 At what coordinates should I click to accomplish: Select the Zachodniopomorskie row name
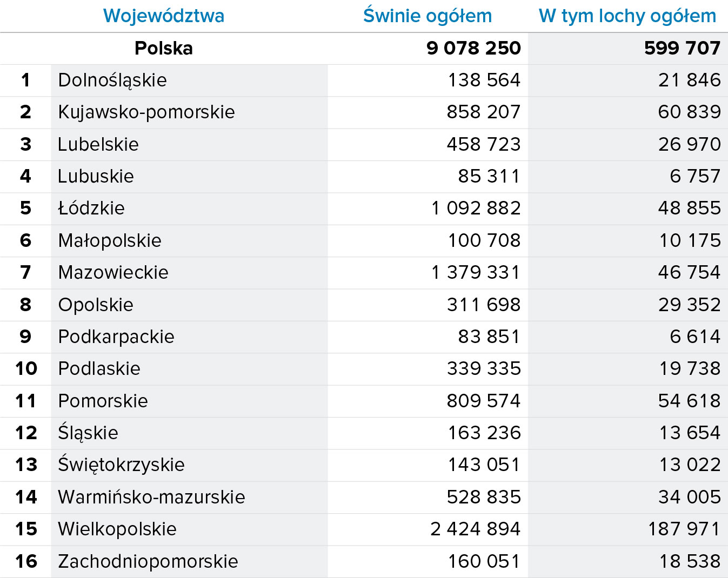[x=148, y=561]
